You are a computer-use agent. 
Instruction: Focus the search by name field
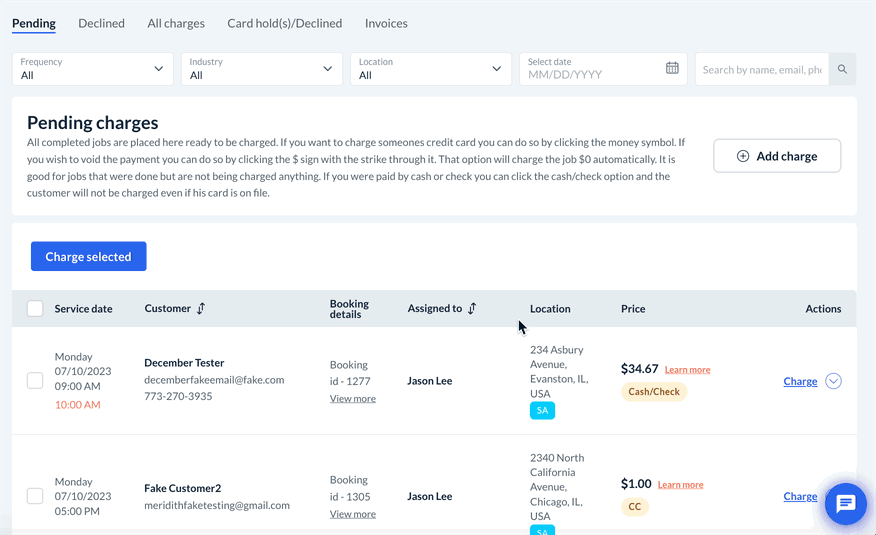761,69
